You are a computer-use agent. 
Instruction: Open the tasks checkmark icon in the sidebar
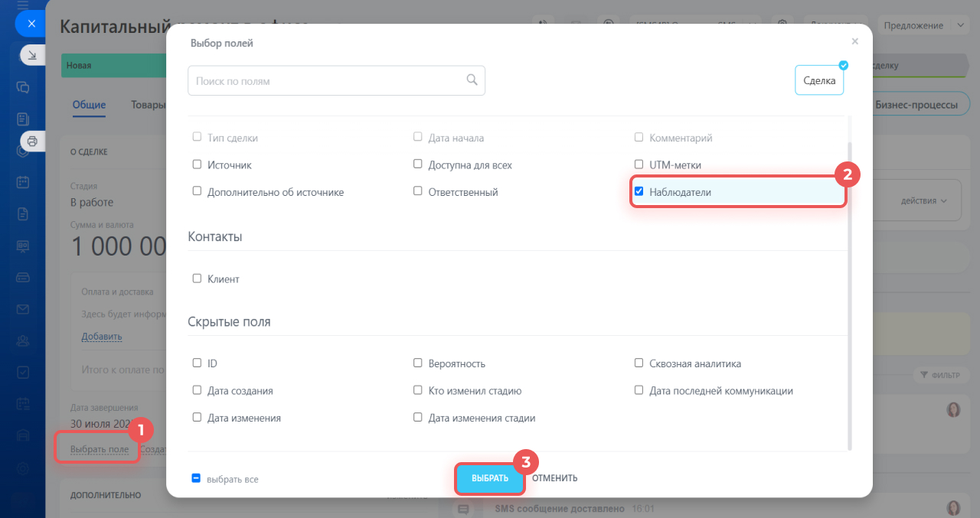coord(23,373)
